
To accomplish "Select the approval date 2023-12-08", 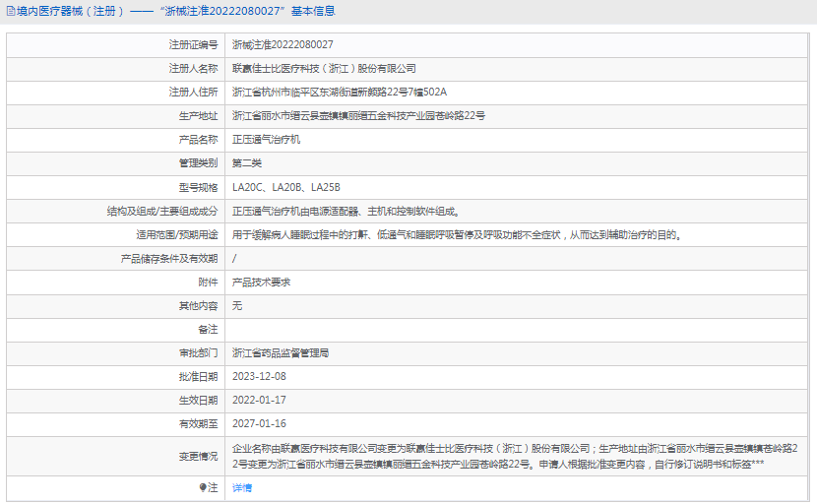I will coord(259,376).
